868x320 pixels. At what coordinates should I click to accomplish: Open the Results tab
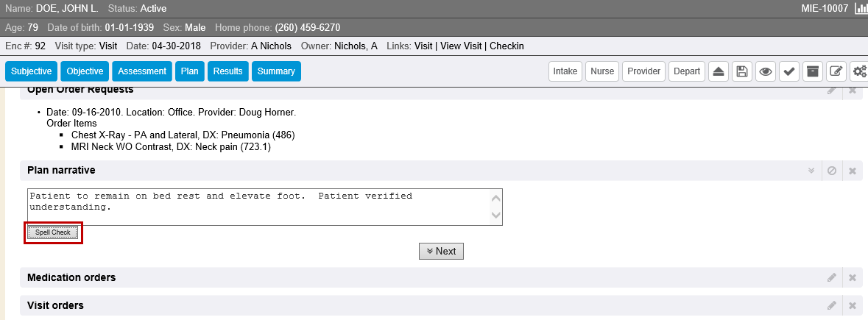coord(227,71)
